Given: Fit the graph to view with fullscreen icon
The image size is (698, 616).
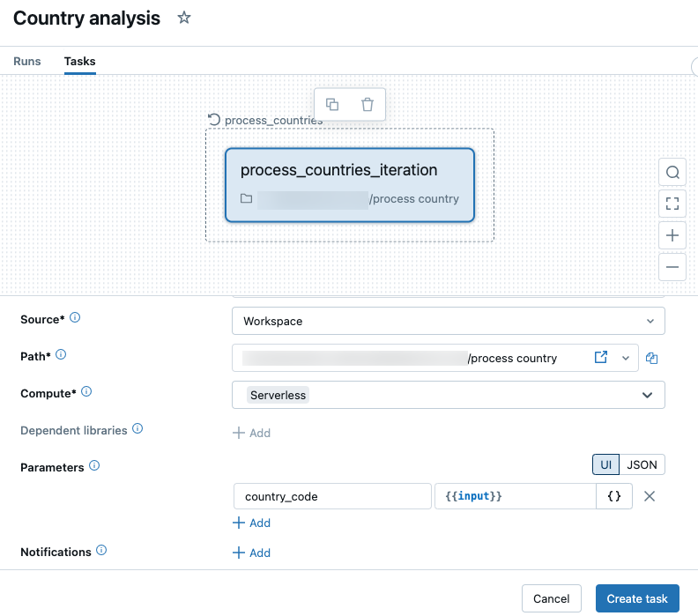Looking at the screenshot, I should pos(672,204).
